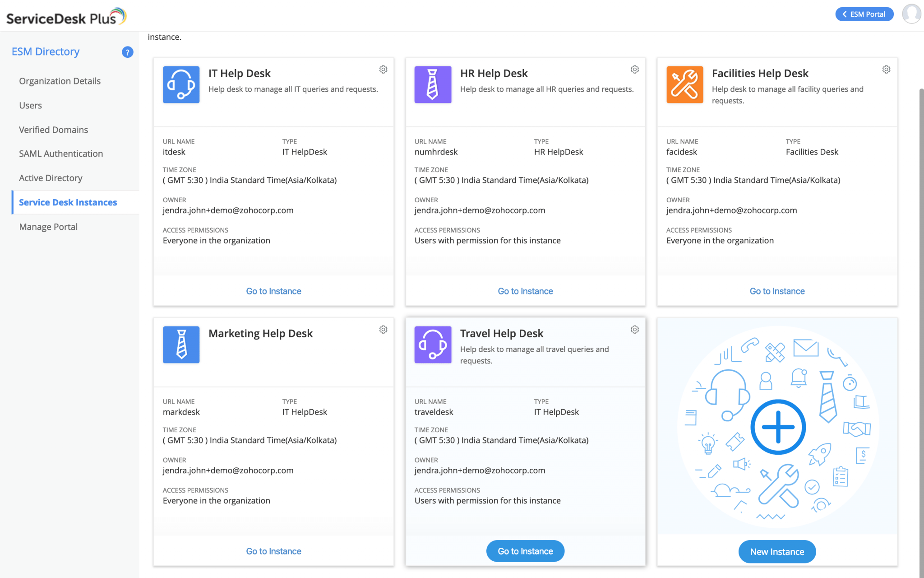Click the Travel Help Desk headset icon
The height and width of the screenshot is (578, 924).
[432, 345]
